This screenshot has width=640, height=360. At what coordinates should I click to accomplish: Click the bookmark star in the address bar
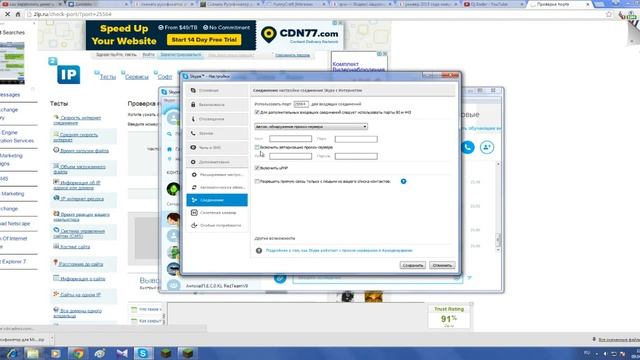(x=609, y=14)
